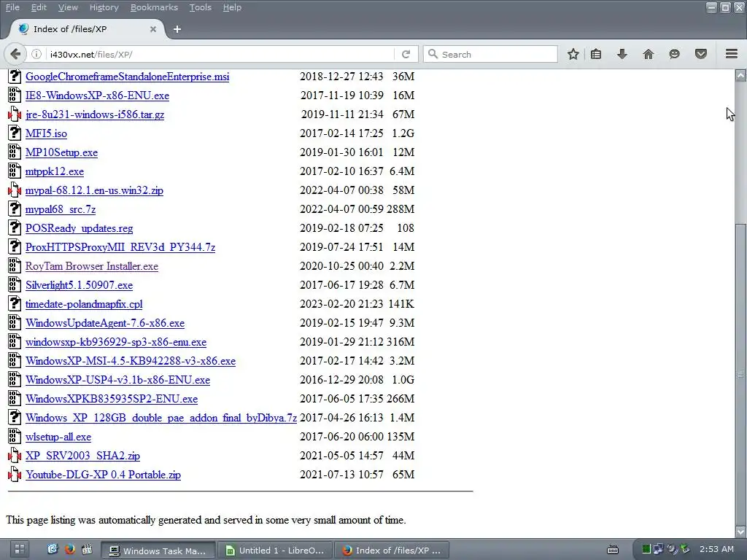The height and width of the screenshot is (560, 747).
Task: Click the icon next to POSReady_updates.reg
Action: pyautogui.click(x=15, y=227)
